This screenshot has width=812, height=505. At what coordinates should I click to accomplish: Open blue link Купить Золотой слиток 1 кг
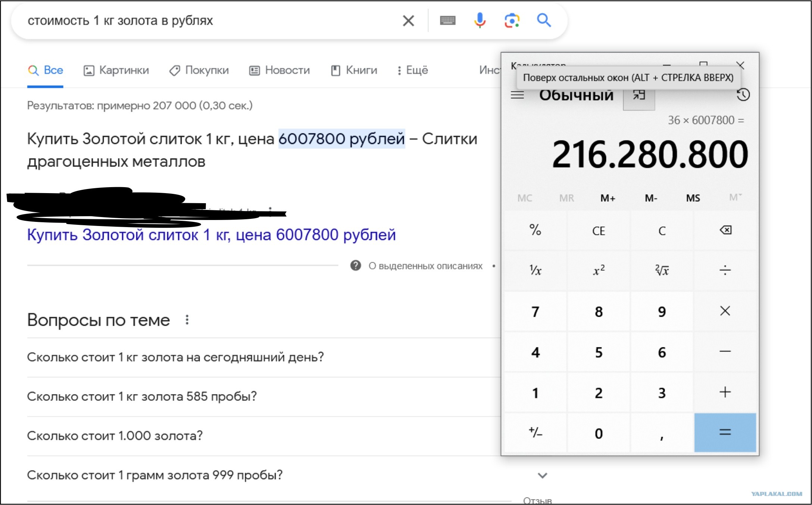pyautogui.click(x=211, y=235)
